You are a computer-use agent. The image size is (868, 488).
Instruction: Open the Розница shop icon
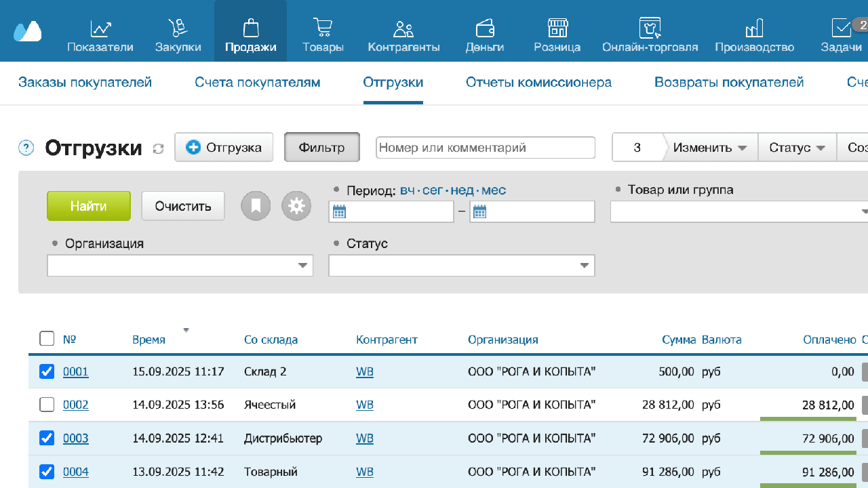557,28
